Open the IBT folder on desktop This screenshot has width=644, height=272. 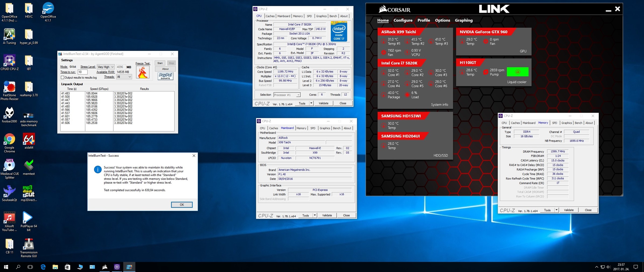coord(29,63)
